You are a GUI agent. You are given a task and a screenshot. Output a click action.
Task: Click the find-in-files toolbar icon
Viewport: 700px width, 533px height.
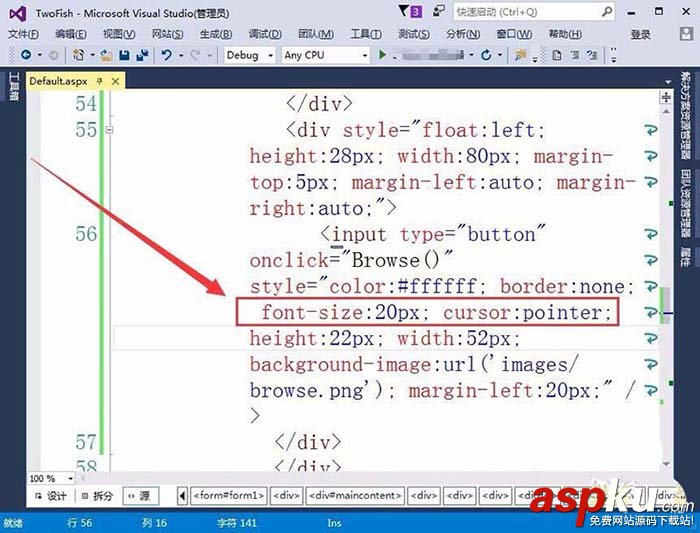point(520,55)
